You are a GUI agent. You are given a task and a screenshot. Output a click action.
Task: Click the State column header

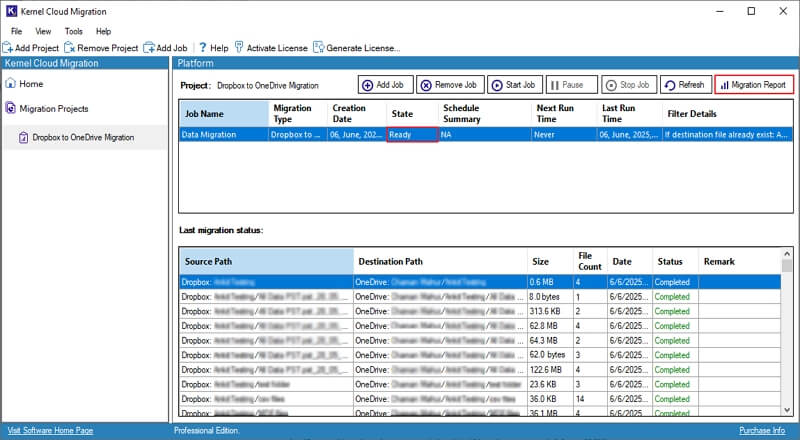412,113
